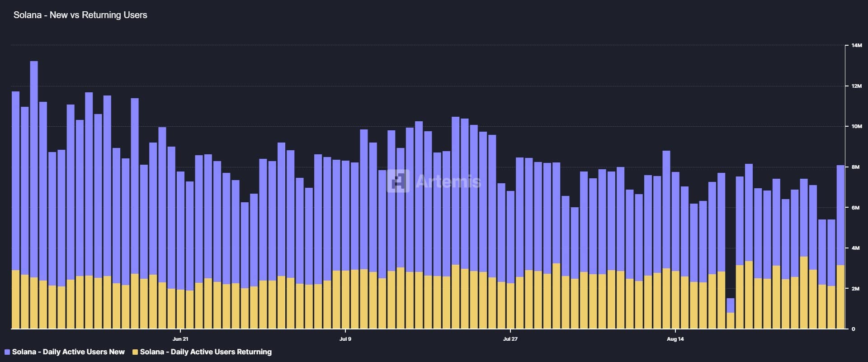Click the 14M y-axis label
Viewport: 868px width, 362px height.
[x=856, y=46]
